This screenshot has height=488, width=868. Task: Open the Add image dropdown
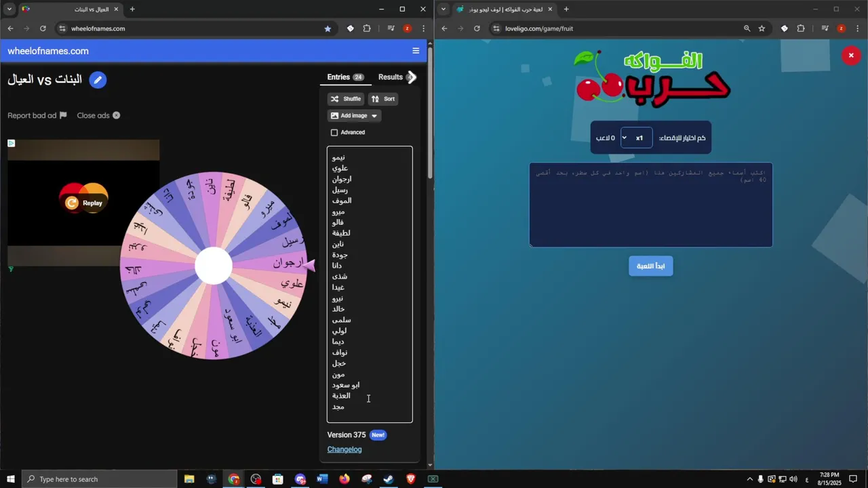tap(354, 116)
